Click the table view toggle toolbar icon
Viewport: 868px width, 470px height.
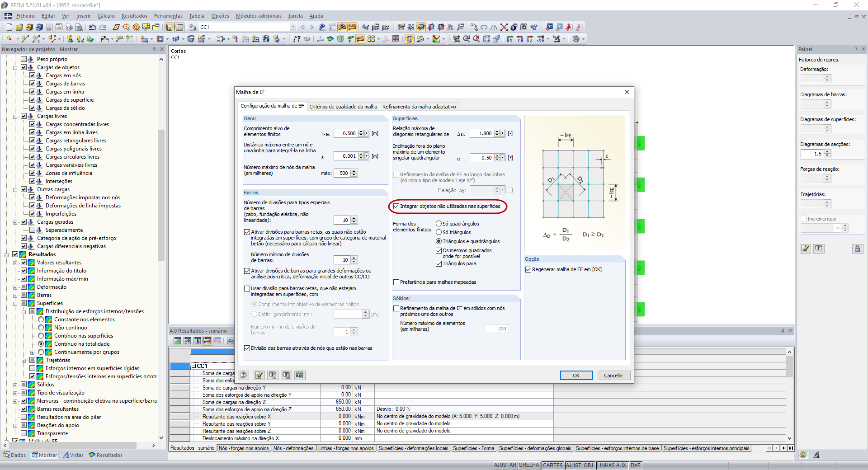coord(179,27)
